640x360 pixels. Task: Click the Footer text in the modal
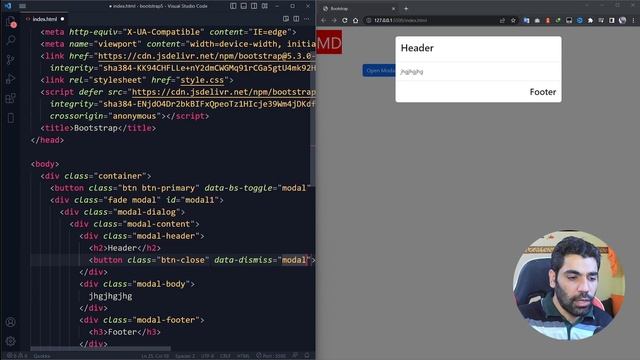click(543, 92)
